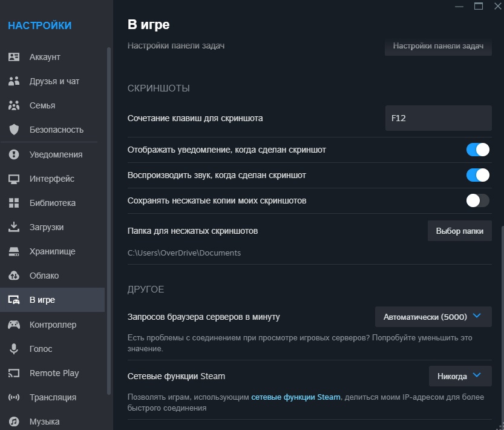Screen dimensions: 504x430
Task: Open the Никогда dropdown for Steam networking
Action: 460,376
